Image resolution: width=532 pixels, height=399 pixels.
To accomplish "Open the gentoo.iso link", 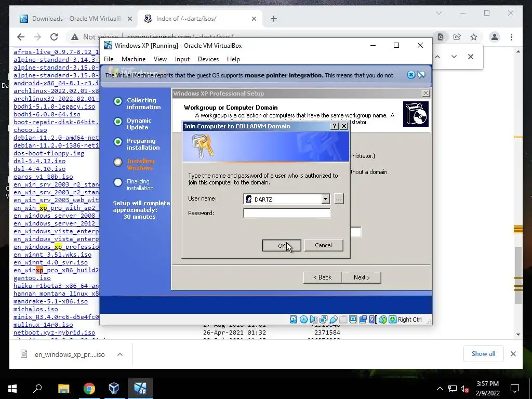I will [32, 278].
